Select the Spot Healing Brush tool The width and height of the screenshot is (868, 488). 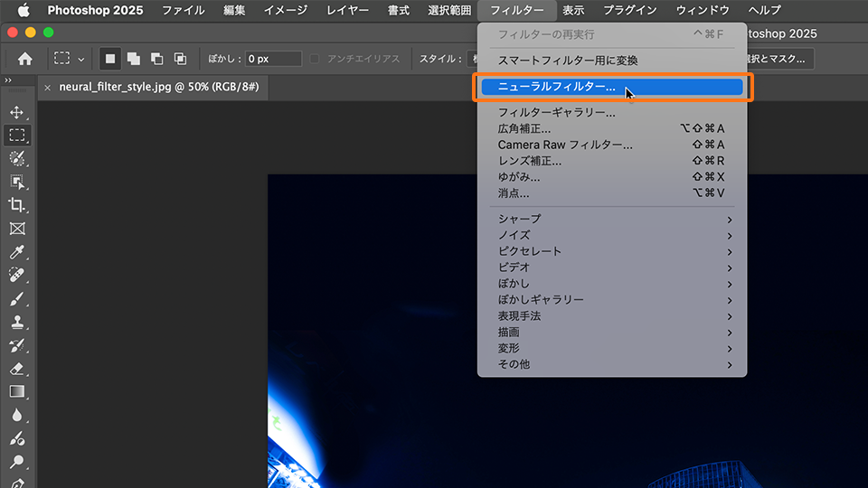16,276
